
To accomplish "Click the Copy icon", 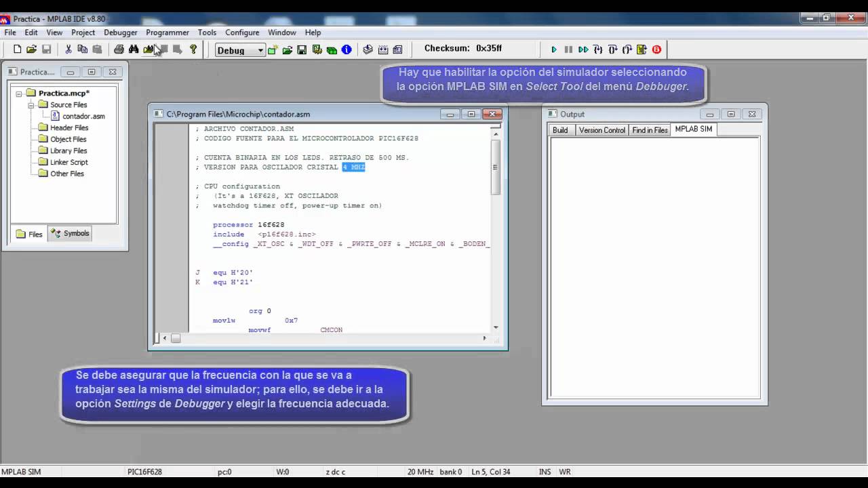I will [83, 49].
